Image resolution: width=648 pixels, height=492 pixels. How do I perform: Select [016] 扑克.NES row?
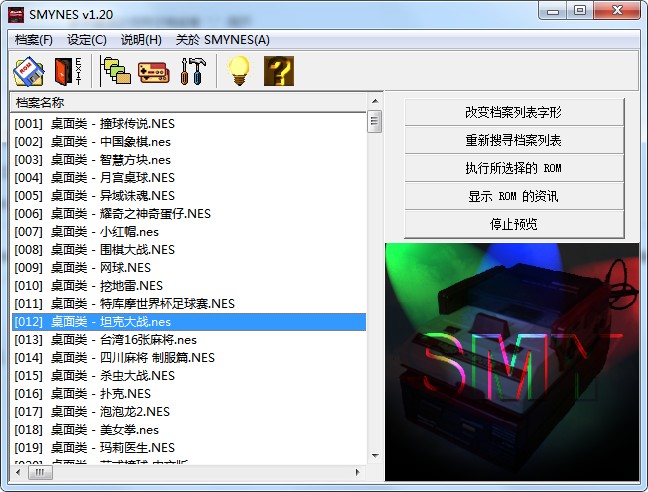coord(189,394)
